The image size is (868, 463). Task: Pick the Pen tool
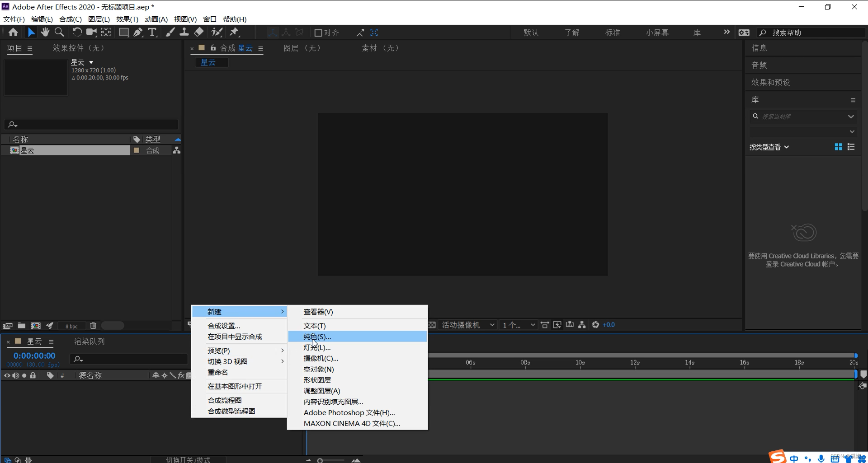tap(138, 32)
